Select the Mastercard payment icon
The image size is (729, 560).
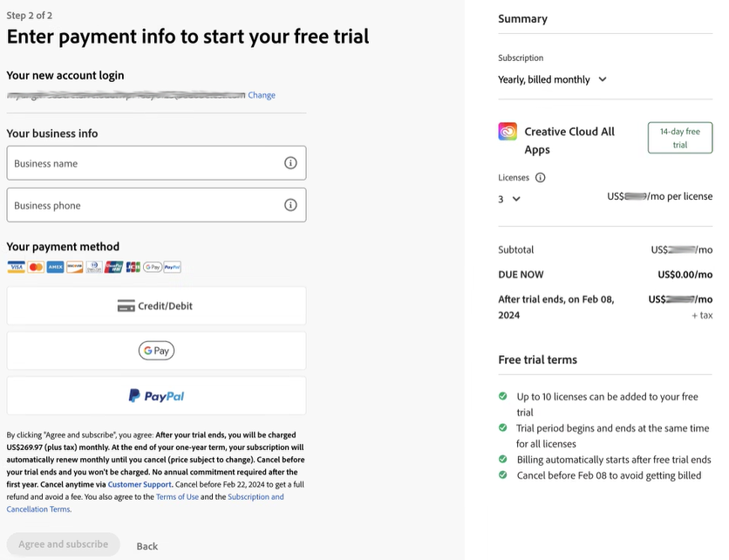[x=34, y=267]
